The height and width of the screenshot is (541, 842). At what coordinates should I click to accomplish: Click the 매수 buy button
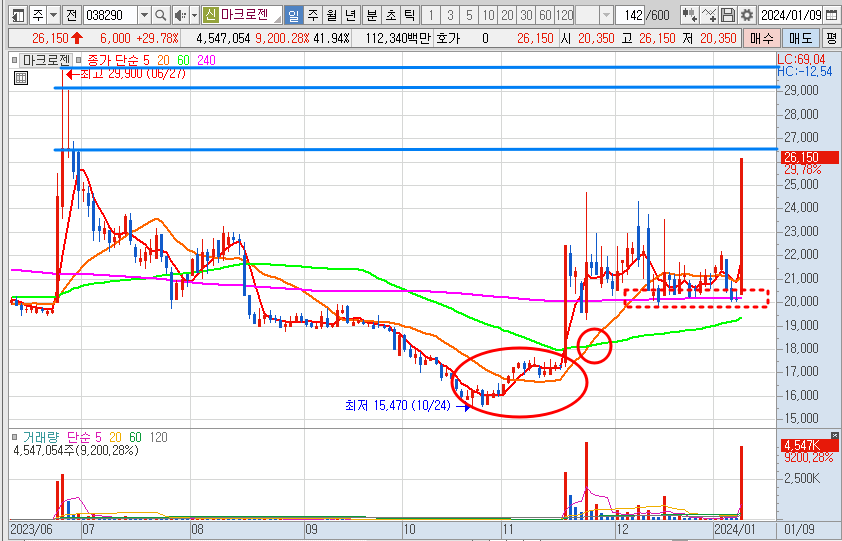point(761,39)
